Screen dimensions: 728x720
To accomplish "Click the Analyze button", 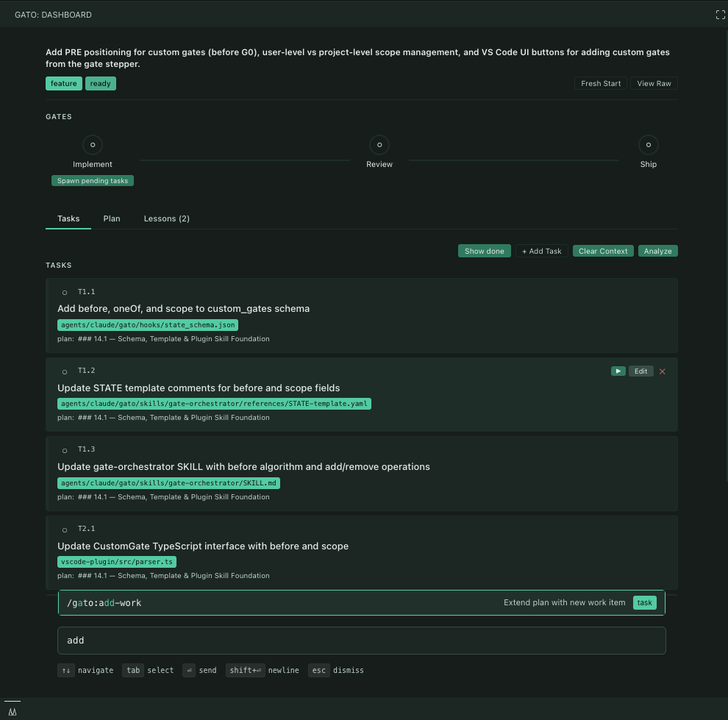I will tap(657, 251).
